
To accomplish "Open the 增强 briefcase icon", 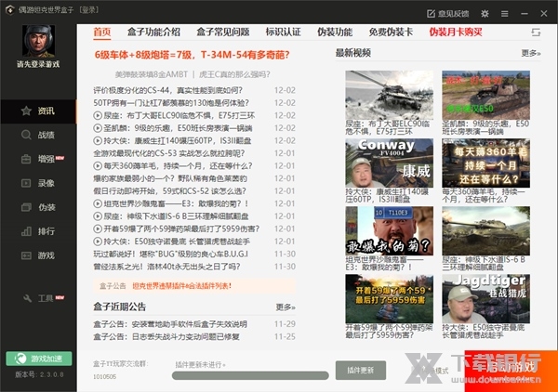I will 26,159.
